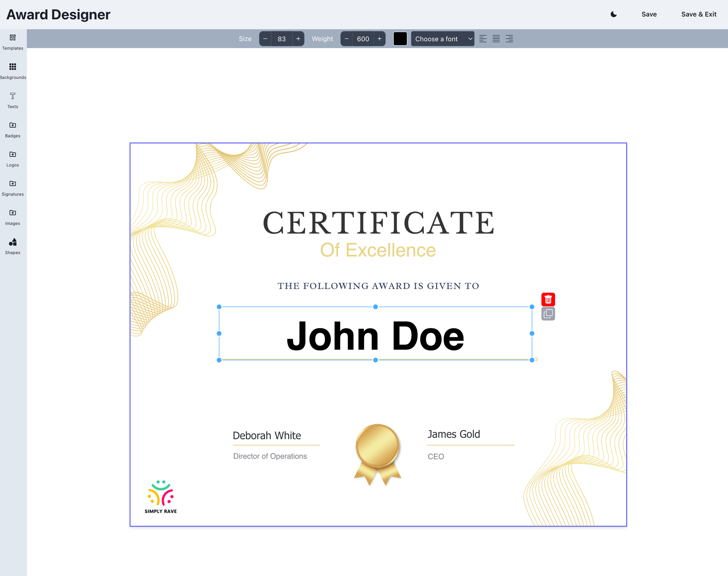Open the Templates panel
Image resolution: width=728 pixels, height=576 pixels.
[13, 42]
